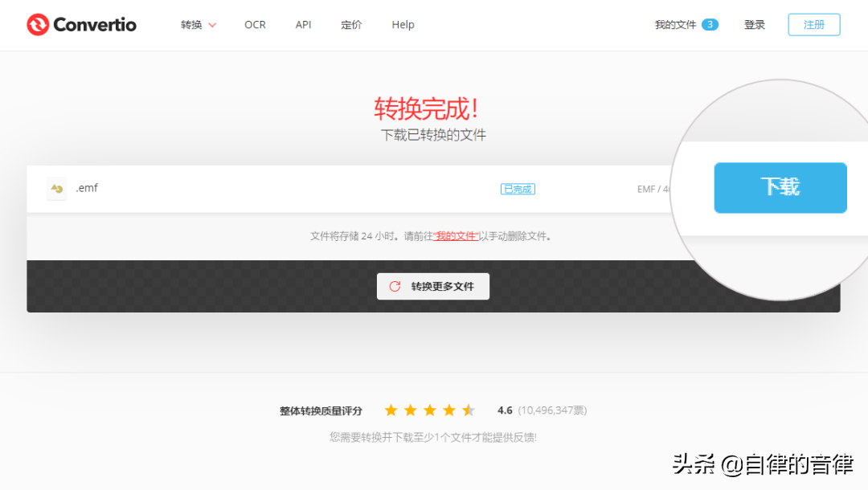Open the 定价 pricing page
The width and height of the screenshot is (868, 490).
click(351, 25)
